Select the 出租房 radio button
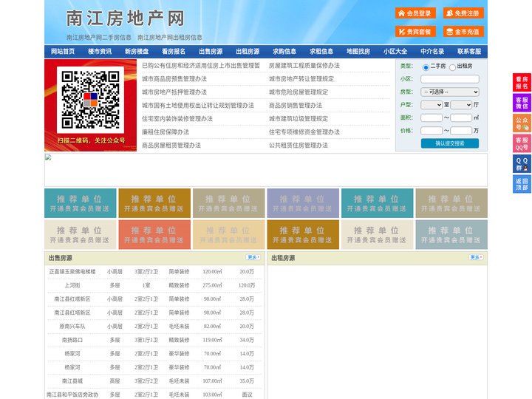This screenshot has height=399, width=532. [x=452, y=67]
